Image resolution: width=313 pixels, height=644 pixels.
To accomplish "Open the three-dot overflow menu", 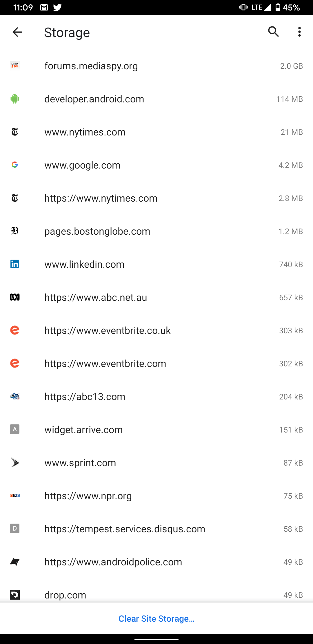I will tap(299, 32).
